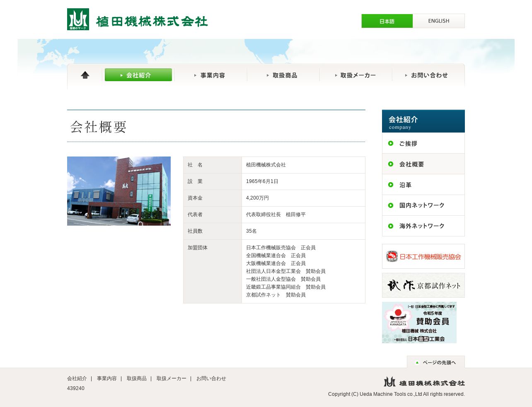Go to home via the house icon
The height and width of the screenshot is (407, 532).
click(x=85, y=75)
